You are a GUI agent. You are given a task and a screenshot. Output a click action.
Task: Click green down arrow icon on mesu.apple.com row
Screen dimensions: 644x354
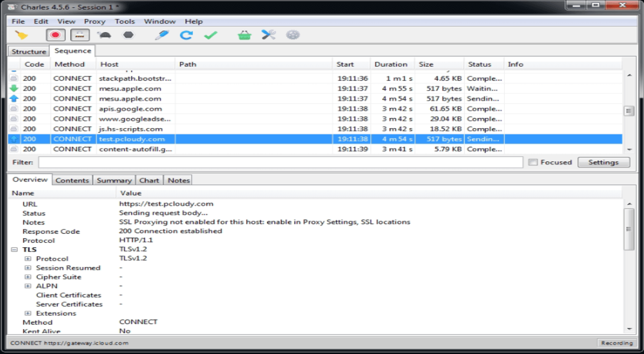[x=14, y=88]
